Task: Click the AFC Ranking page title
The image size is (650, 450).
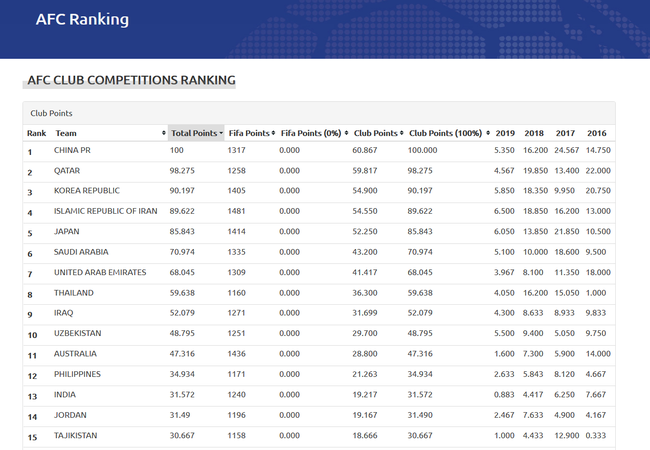Action: coord(82,19)
